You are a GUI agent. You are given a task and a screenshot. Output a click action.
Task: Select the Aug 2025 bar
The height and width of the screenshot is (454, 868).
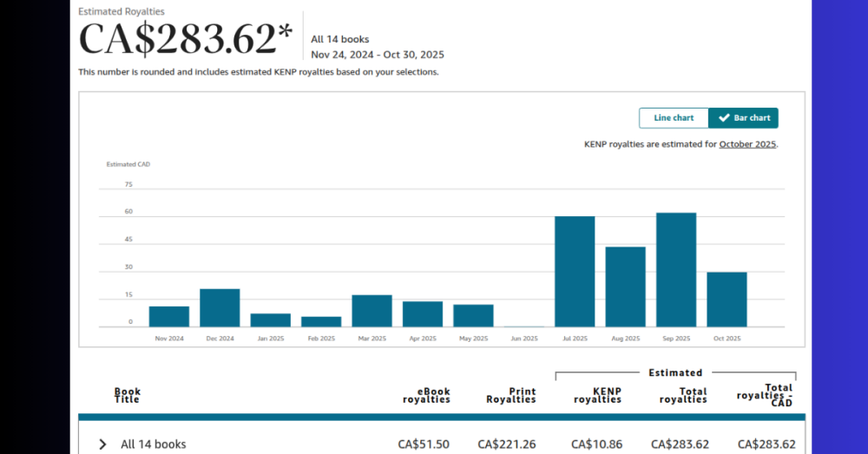(x=625, y=286)
